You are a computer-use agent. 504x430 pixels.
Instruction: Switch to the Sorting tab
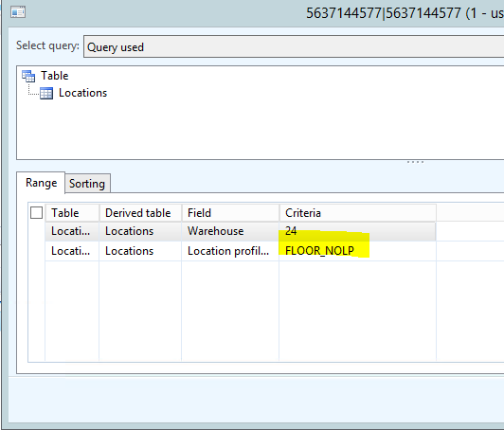pyautogui.click(x=87, y=184)
